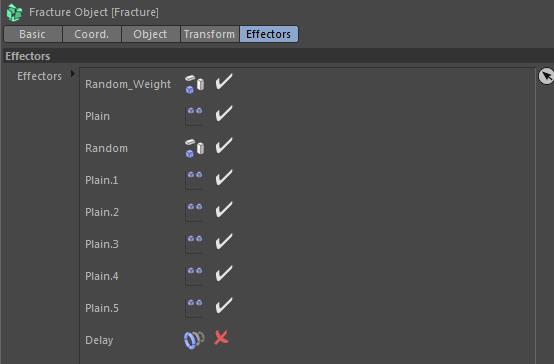554x364 pixels.
Task: Select the Delay effector name
Action: (x=99, y=340)
